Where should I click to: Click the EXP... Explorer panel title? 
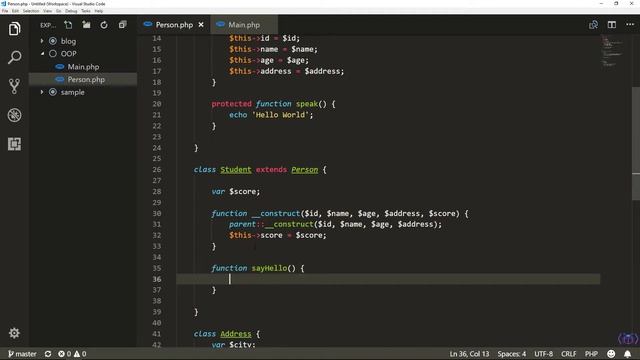tap(48, 25)
